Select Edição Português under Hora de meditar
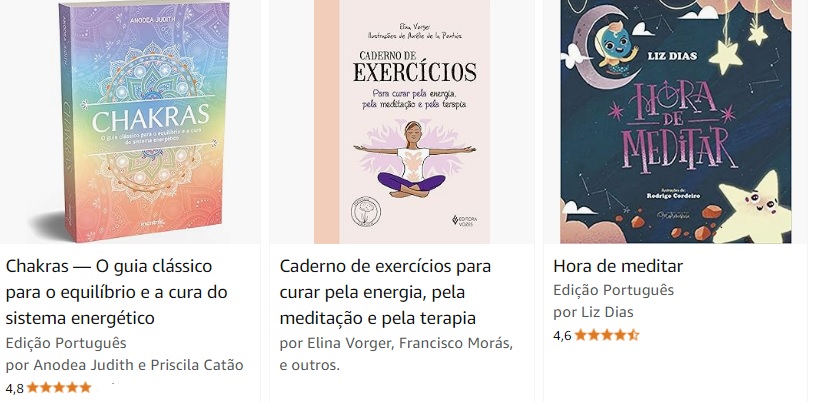Image resolution: width=814 pixels, height=402 pixels. click(x=614, y=290)
